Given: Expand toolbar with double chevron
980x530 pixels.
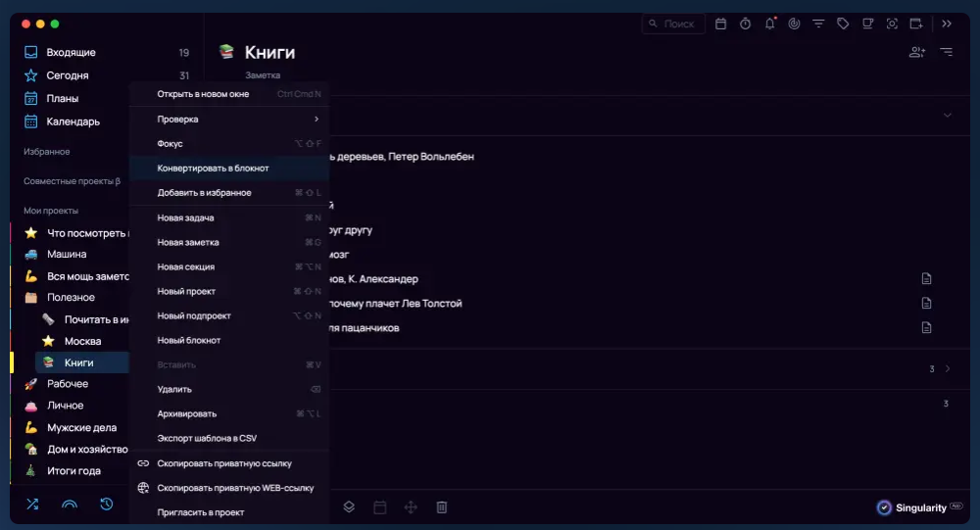Looking at the screenshot, I should click(x=947, y=24).
